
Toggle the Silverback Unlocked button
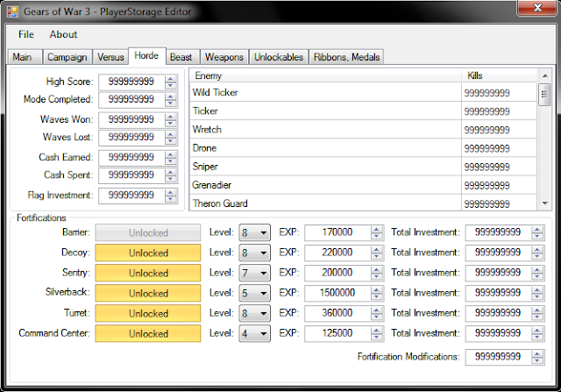(148, 293)
